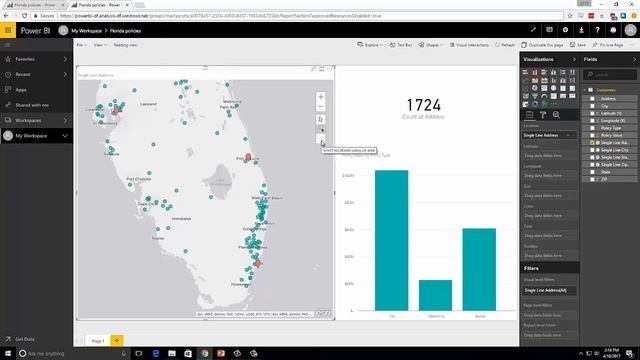
Task: Check the Longitude field
Action: pos(592,121)
